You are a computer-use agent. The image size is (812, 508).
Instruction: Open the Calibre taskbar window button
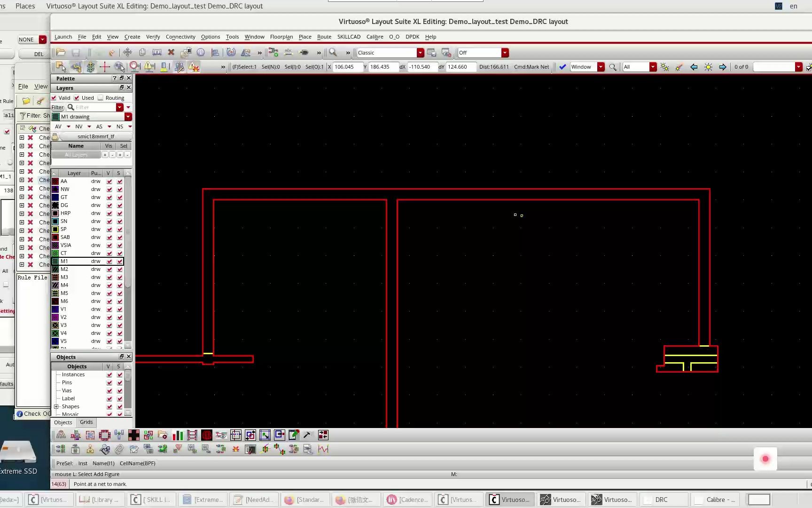pyautogui.click(x=715, y=500)
